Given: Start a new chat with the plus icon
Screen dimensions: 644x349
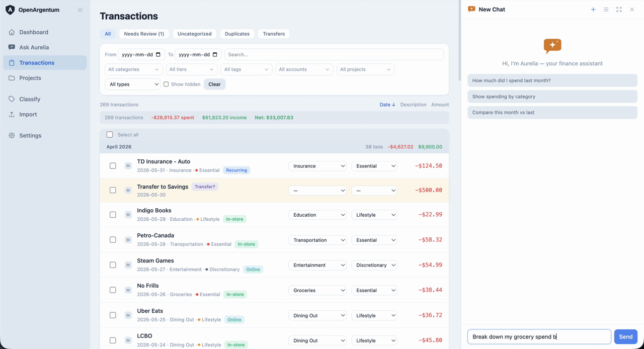Looking at the screenshot, I should tap(593, 10).
